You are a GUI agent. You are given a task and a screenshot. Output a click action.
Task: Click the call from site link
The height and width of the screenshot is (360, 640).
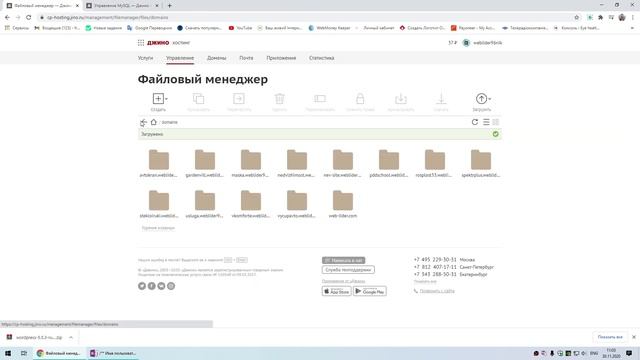[x=437, y=291]
